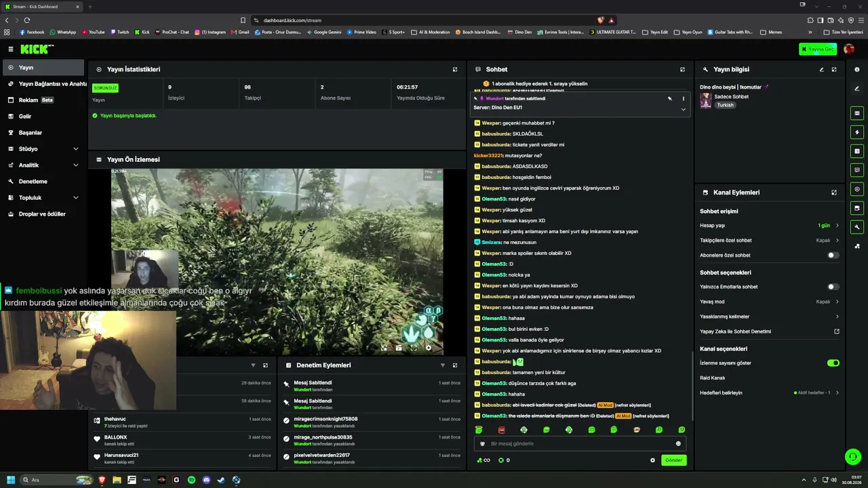Click the Sadece Sohbet category thumbnail
Image resolution: width=868 pixels, height=488 pixels.
coord(706,100)
